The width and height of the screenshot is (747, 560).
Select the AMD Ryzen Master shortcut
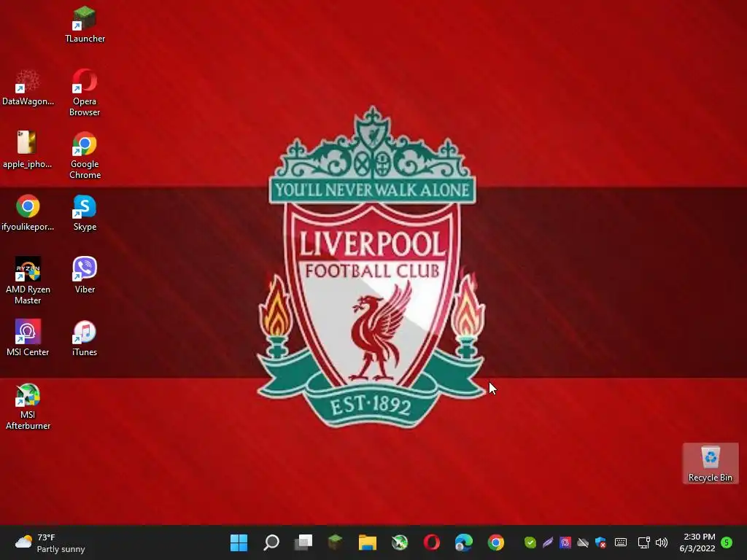[x=28, y=281]
